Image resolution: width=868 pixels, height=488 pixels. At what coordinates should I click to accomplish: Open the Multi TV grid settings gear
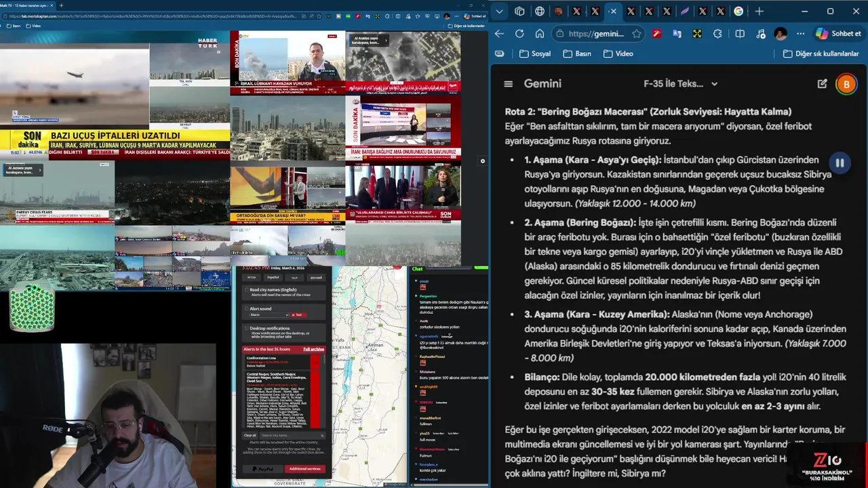pyautogui.click(x=483, y=161)
